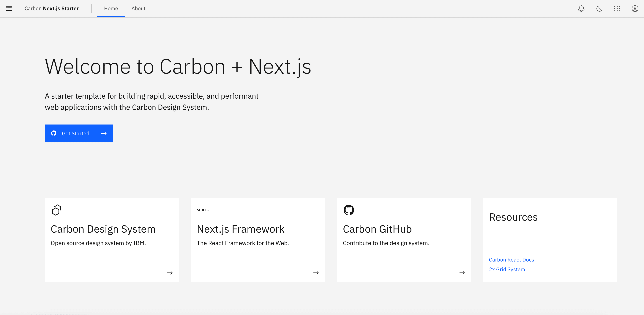Click 'Open source design system by IBM.' text
The width and height of the screenshot is (644, 315).
tap(98, 243)
